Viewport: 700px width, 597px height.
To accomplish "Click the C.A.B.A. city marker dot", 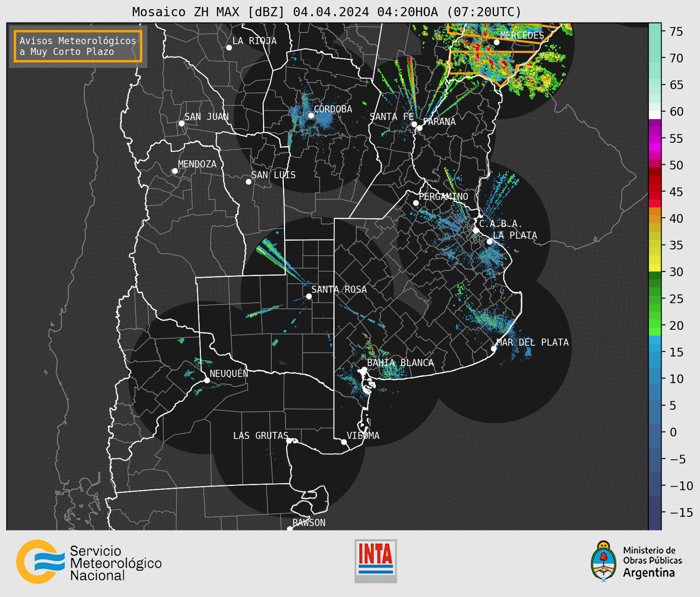I will 476,230.
